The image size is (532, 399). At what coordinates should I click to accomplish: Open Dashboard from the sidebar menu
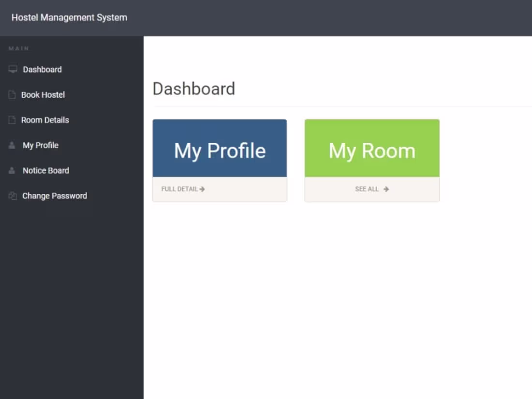[42, 70]
